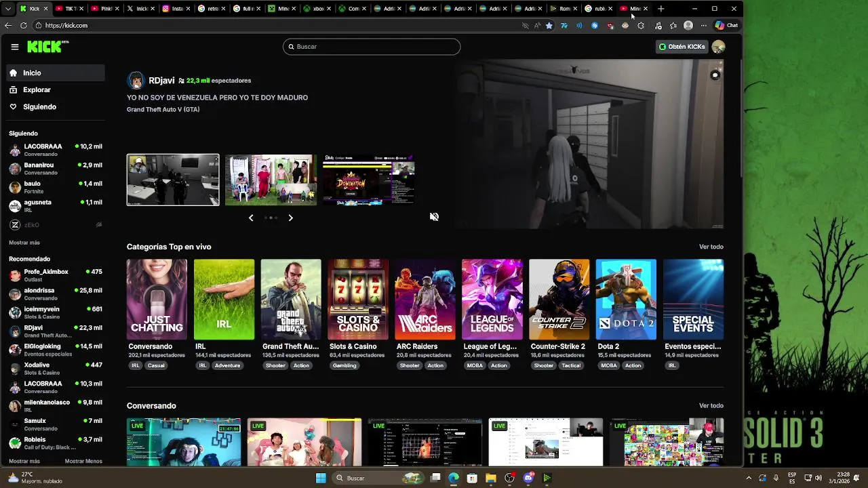Expand recommended list with bottom Mostrar más
Image resolution: width=868 pixels, height=488 pixels.
click(x=24, y=462)
